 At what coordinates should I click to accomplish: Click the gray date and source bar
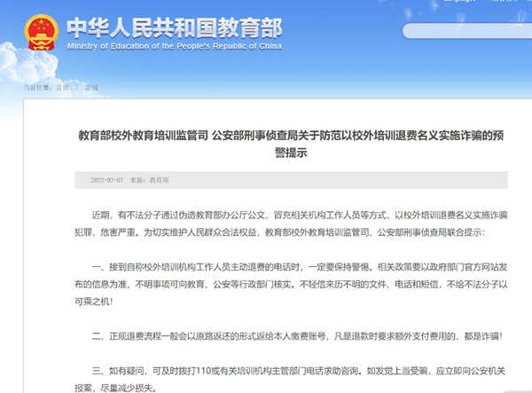355,180
